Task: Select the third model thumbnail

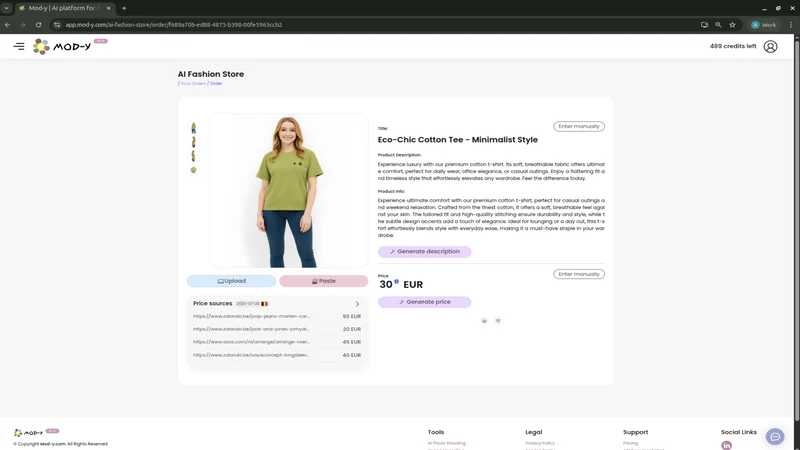Action: click(x=193, y=156)
